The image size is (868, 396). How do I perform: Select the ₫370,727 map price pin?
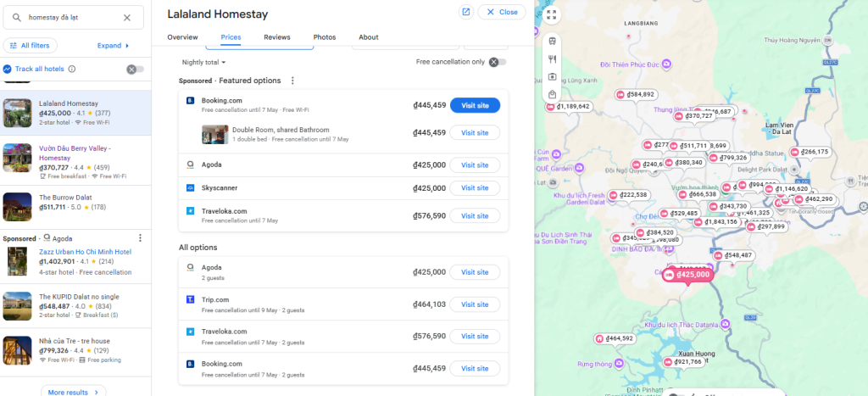tap(694, 116)
